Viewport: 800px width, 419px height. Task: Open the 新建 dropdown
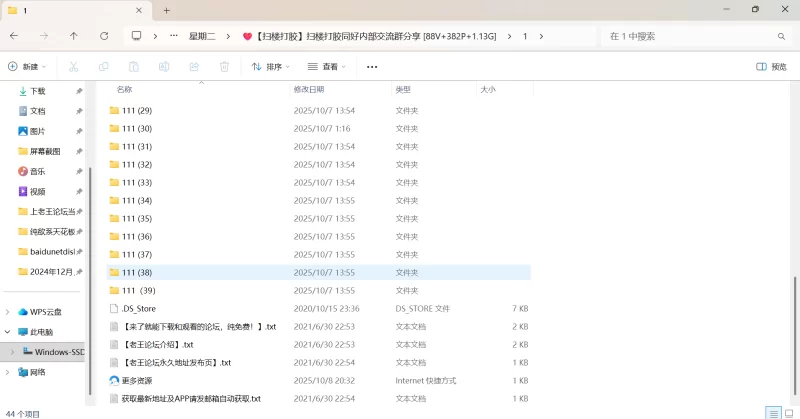click(27, 67)
